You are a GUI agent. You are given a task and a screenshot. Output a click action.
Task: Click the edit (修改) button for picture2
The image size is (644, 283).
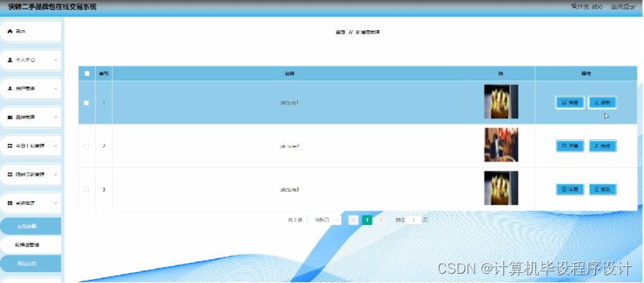[x=602, y=146]
